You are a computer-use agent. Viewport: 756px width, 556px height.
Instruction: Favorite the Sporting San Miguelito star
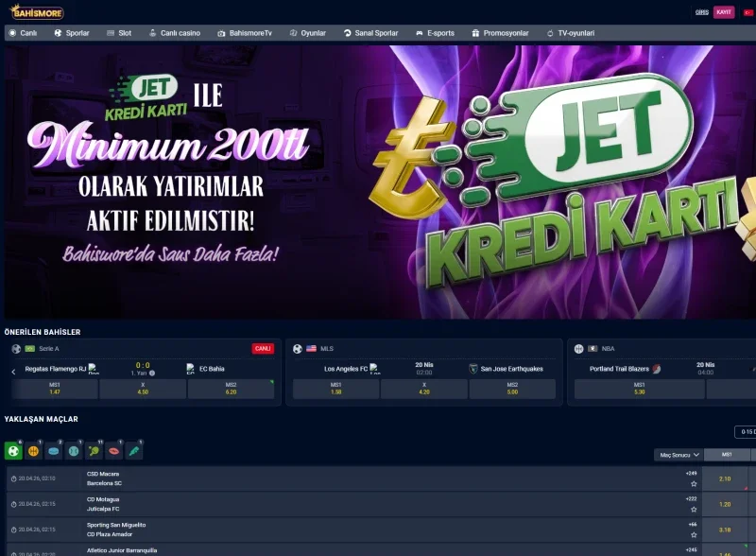(x=694, y=535)
